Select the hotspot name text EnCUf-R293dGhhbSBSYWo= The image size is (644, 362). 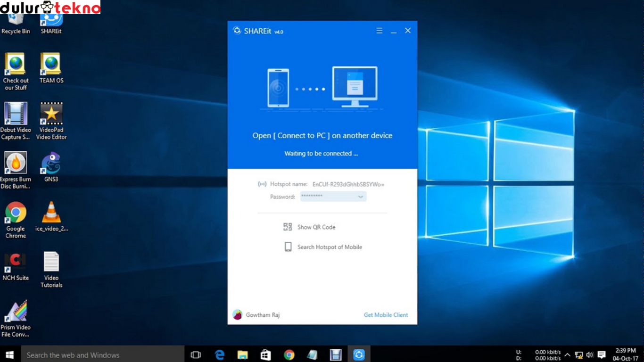(348, 184)
